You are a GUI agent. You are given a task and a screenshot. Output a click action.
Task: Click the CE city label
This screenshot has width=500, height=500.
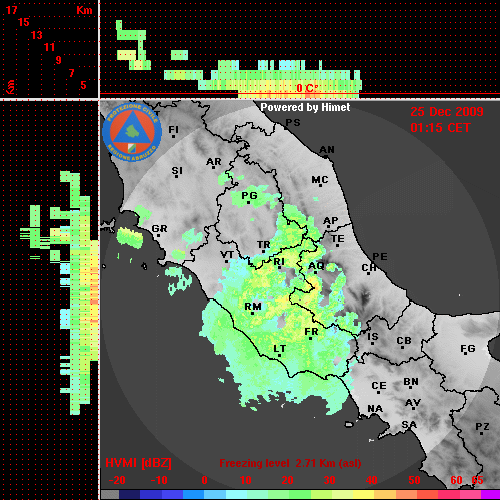(x=379, y=386)
